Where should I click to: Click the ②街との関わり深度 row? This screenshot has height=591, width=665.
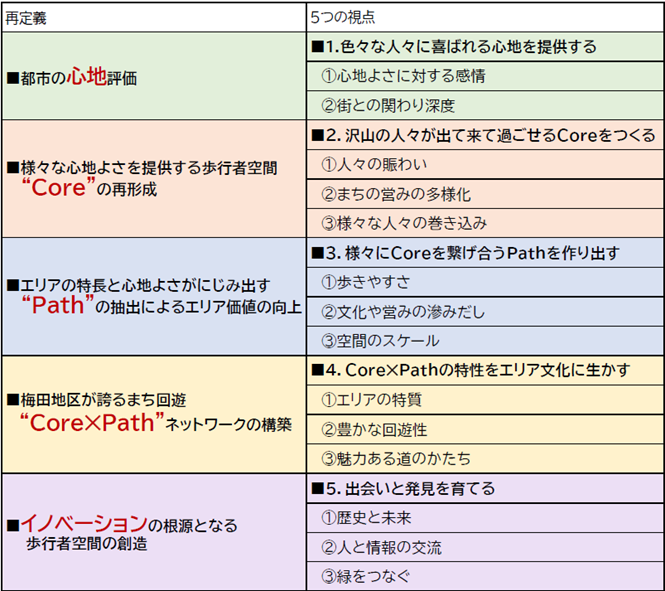click(x=484, y=105)
